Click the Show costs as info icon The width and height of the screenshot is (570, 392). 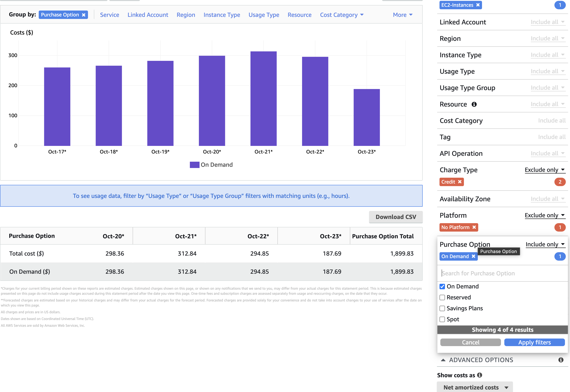click(x=480, y=375)
